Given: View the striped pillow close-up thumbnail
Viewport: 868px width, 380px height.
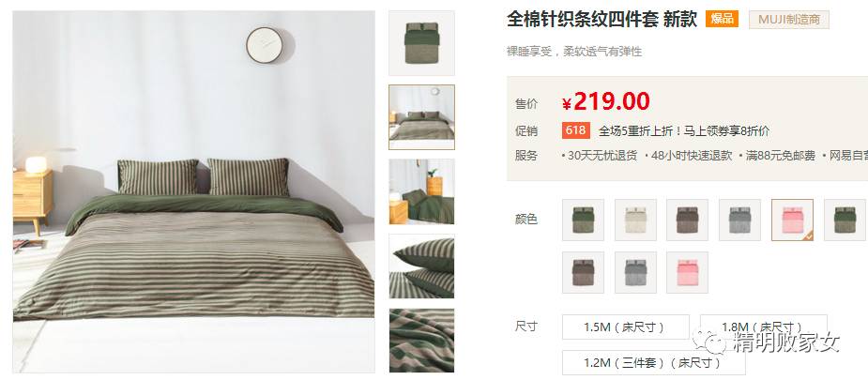Looking at the screenshot, I should click(x=421, y=266).
